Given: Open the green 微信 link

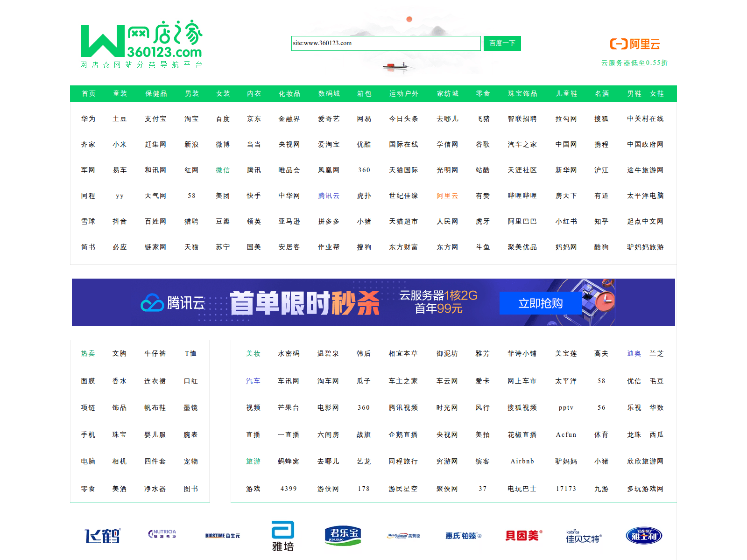Looking at the screenshot, I should pyautogui.click(x=223, y=170).
